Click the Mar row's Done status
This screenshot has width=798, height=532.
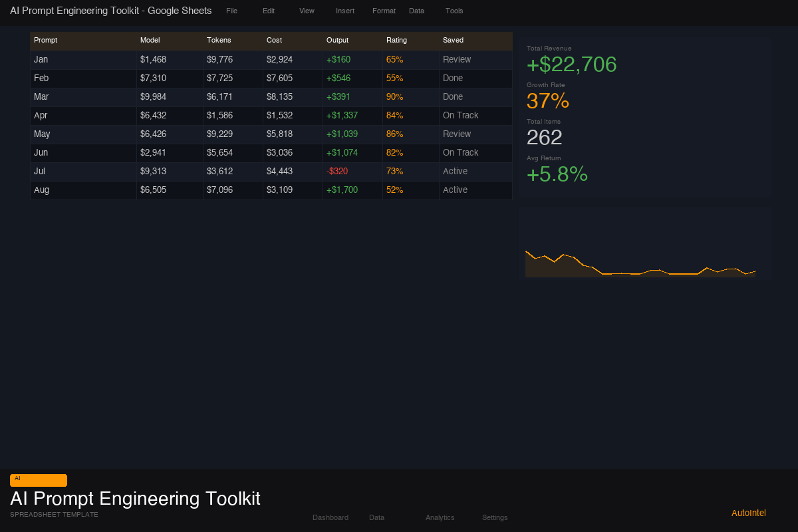pos(453,96)
